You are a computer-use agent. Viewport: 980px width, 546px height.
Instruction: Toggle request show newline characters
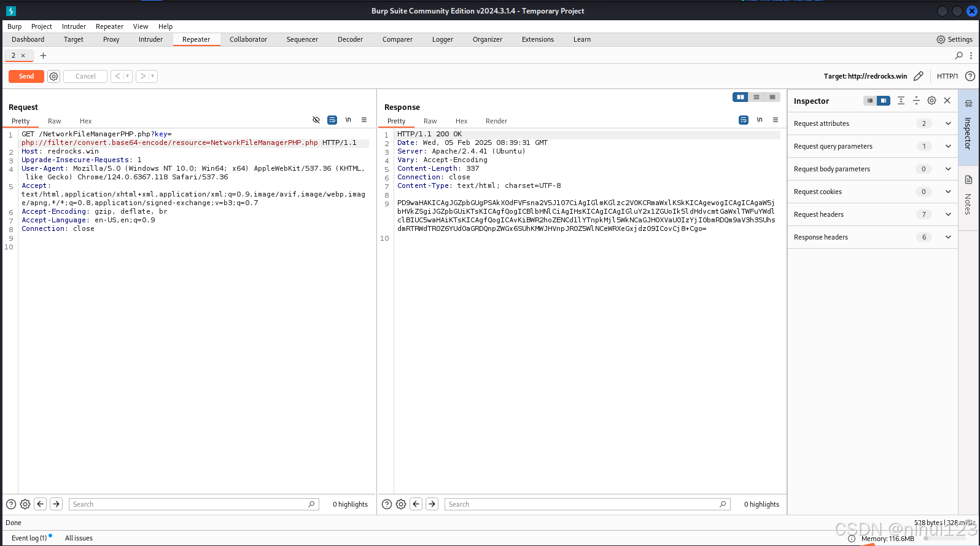(x=348, y=120)
